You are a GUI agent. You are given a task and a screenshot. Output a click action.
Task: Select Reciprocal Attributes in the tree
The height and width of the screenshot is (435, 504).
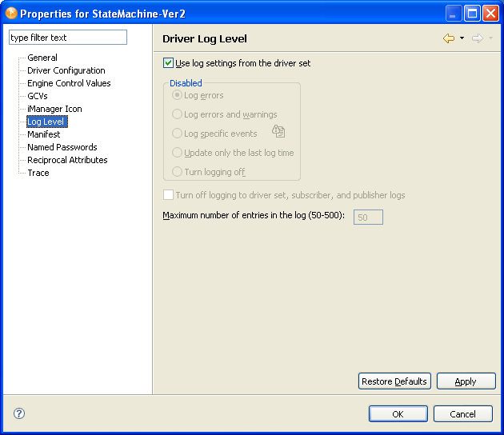point(67,160)
